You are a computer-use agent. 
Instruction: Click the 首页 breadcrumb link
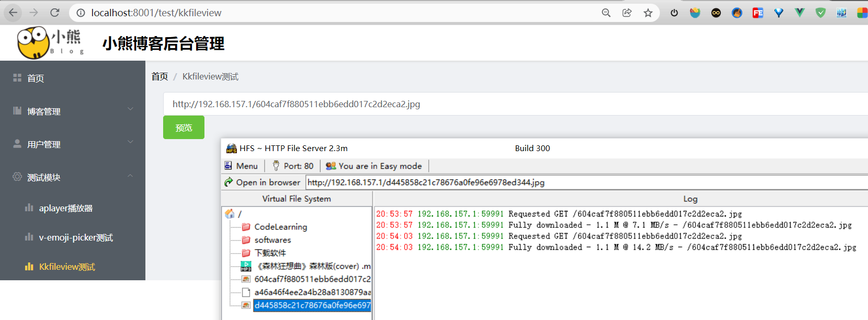[159, 77]
